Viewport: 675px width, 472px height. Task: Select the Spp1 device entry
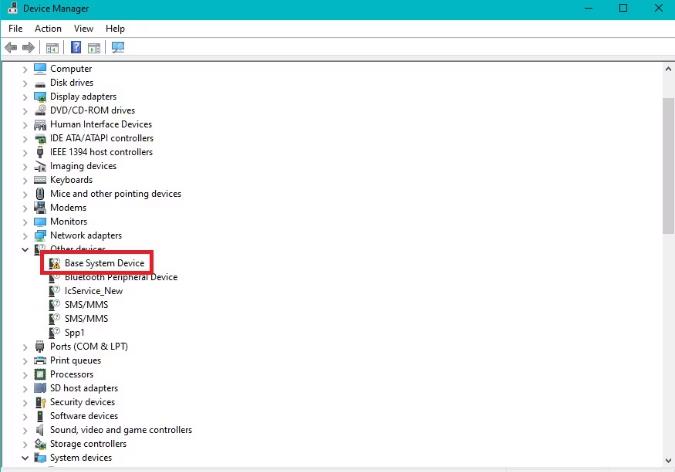tap(74, 332)
